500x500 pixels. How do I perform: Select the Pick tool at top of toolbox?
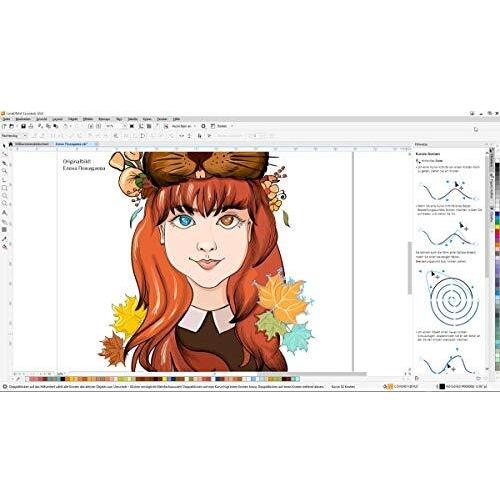point(5,146)
